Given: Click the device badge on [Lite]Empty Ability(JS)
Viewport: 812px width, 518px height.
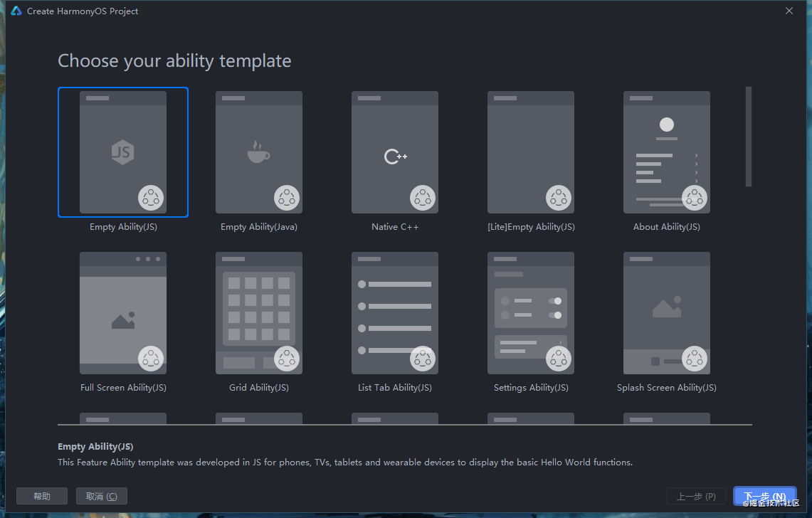Looking at the screenshot, I should 559,198.
